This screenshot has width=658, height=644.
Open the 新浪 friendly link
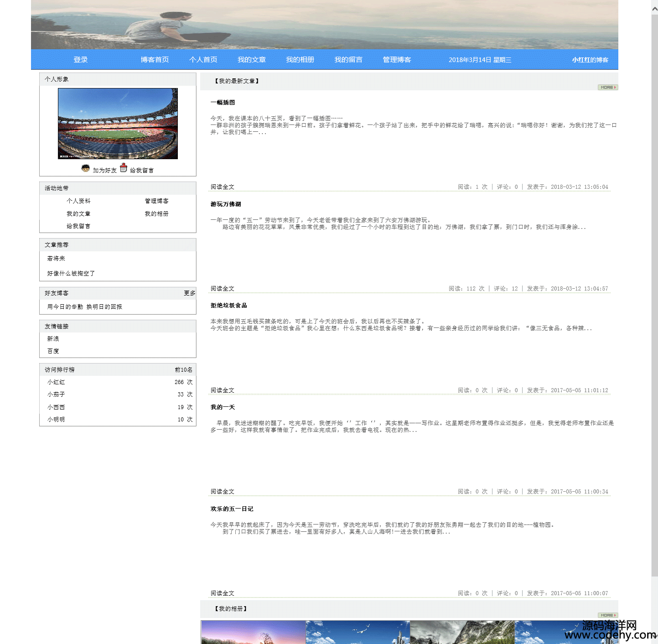click(53, 339)
